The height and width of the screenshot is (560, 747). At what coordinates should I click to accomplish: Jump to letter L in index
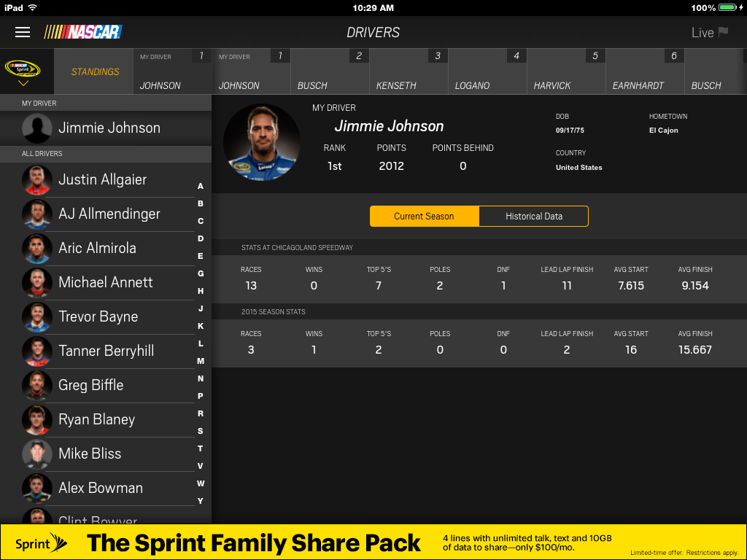point(201,343)
